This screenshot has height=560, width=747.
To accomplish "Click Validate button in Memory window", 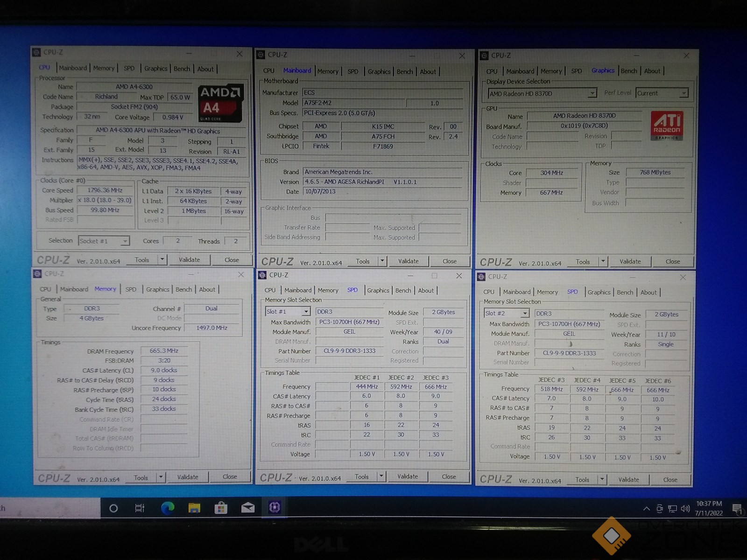I will tap(188, 477).
